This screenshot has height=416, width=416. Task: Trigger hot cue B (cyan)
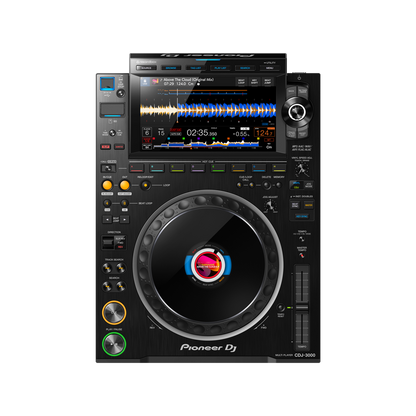pyautogui.click(x=157, y=168)
